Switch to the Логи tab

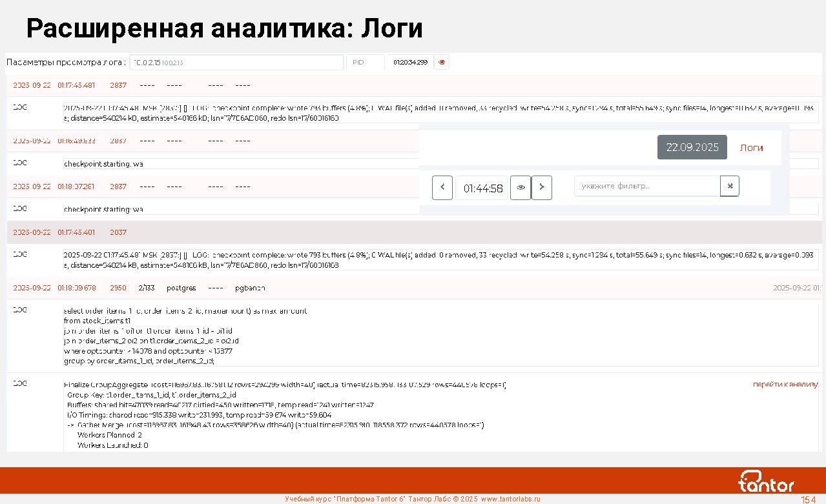[x=751, y=148]
